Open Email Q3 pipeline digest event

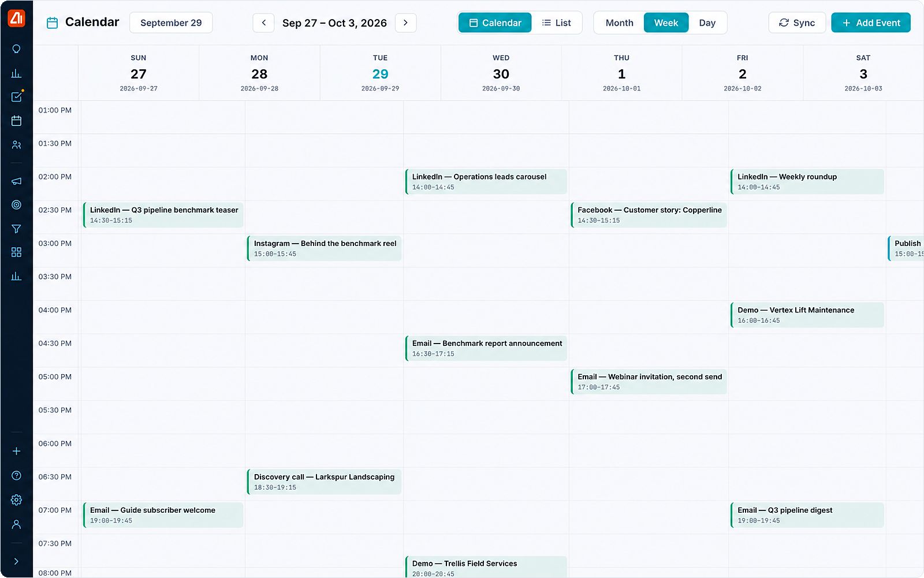click(x=807, y=515)
